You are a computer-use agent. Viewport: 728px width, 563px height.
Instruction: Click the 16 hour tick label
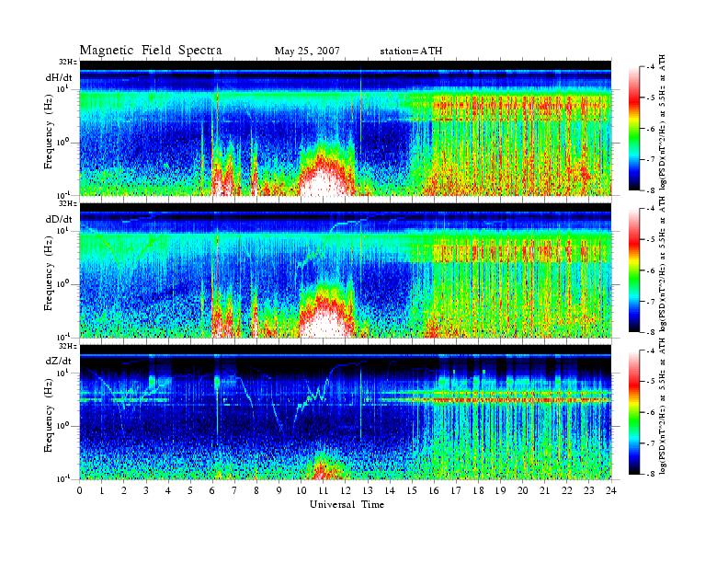(x=434, y=490)
